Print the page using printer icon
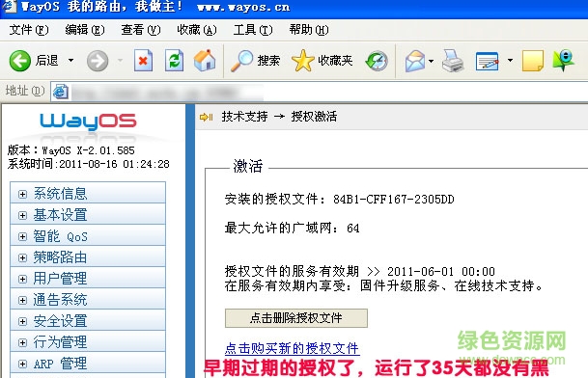 tap(453, 61)
